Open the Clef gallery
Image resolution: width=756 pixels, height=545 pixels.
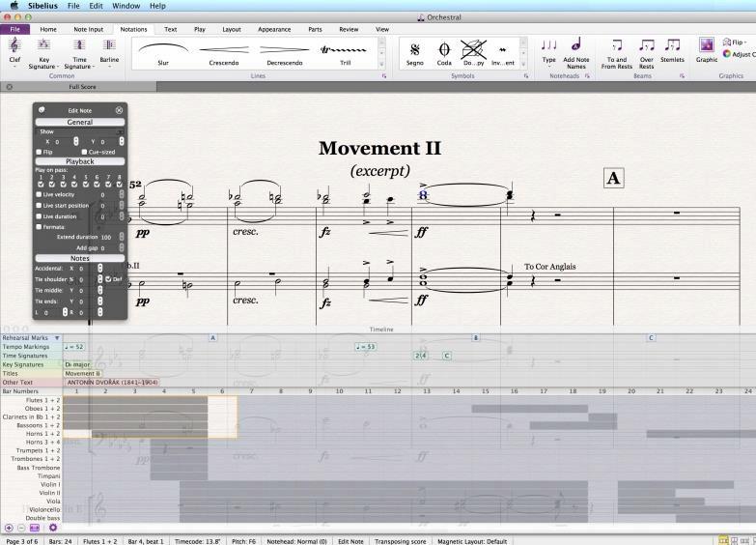pyautogui.click(x=14, y=52)
